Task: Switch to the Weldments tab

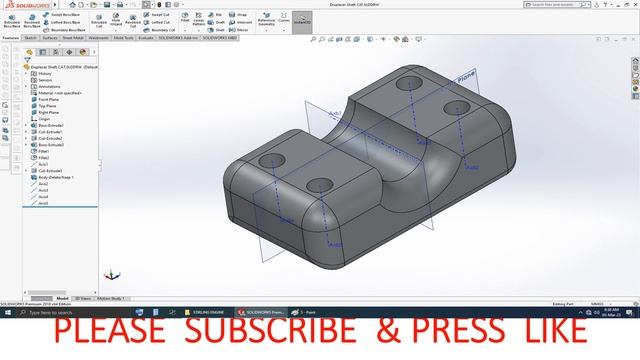Action: (98, 38)
